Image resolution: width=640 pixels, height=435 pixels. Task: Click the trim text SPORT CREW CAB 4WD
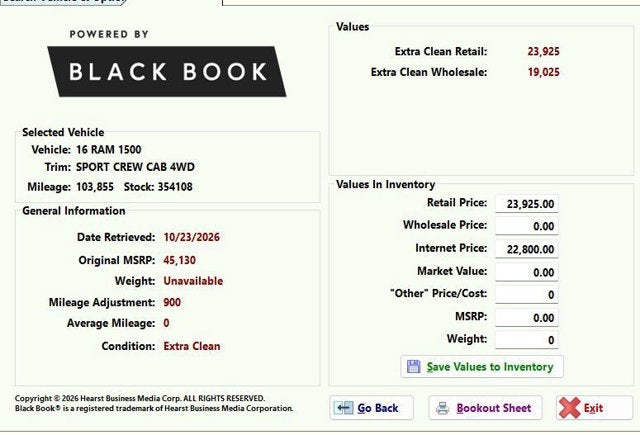135,167
